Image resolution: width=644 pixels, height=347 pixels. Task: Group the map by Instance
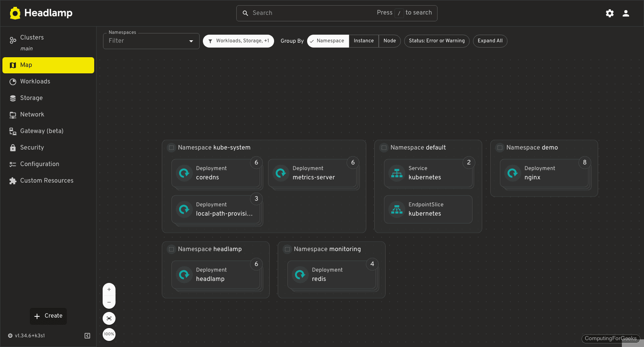[364, 41]
